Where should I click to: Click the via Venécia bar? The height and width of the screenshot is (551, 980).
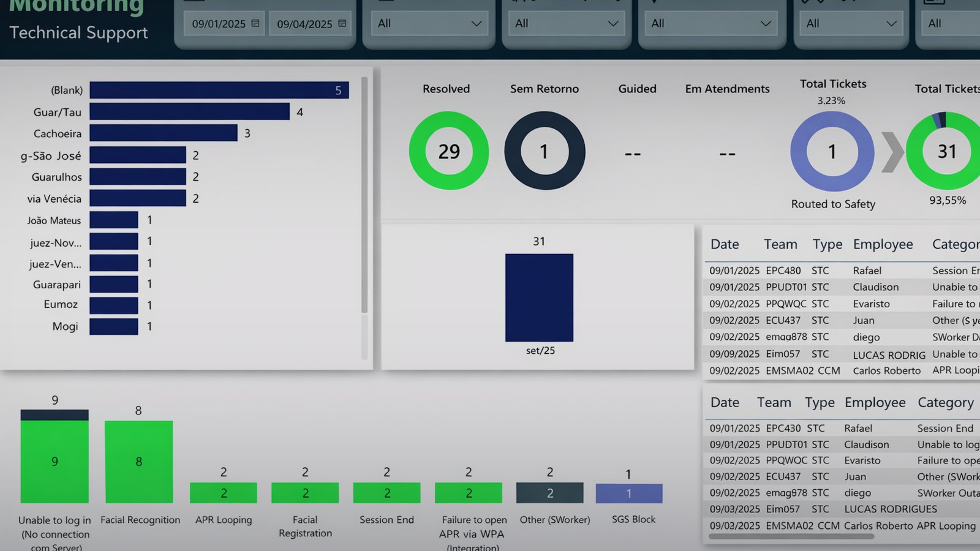coord(138,198)
